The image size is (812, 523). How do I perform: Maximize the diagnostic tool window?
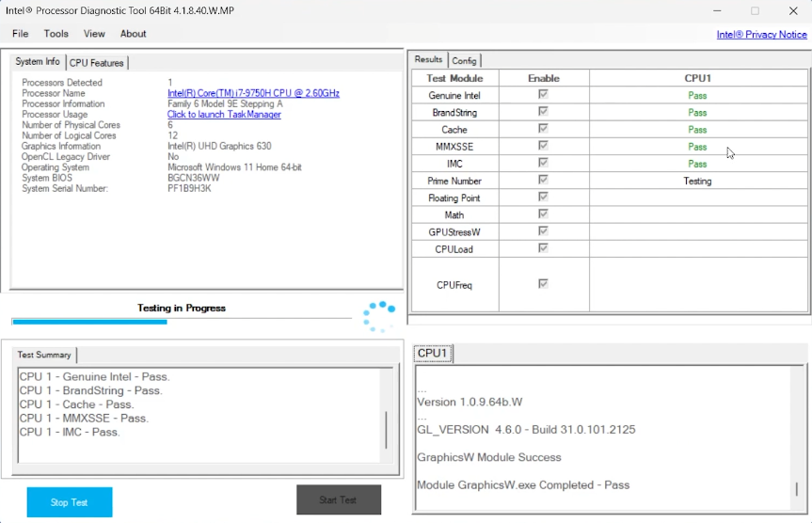755,11
